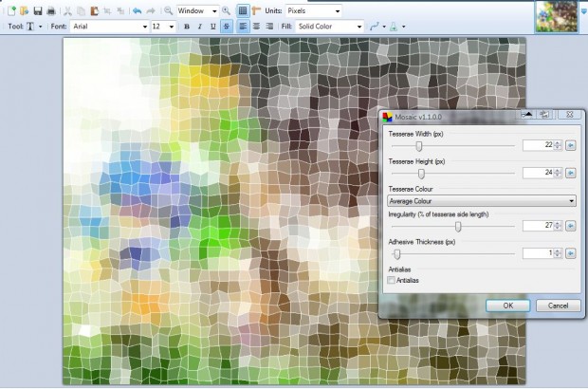Click Cancel in Mosaic dialog
Viewport: 588px width, 389px height.
[x=558, y=306]
